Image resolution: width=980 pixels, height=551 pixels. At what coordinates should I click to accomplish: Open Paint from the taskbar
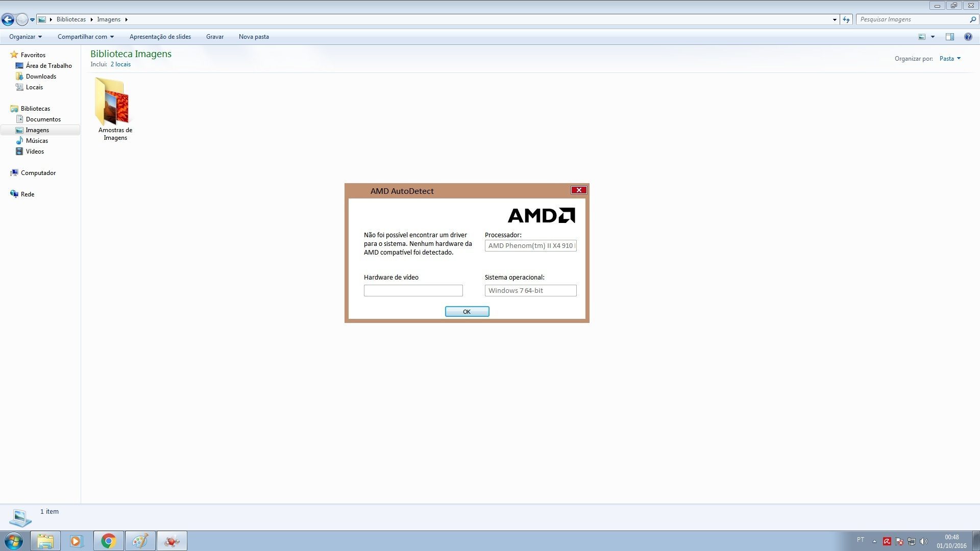click(140, 541)
